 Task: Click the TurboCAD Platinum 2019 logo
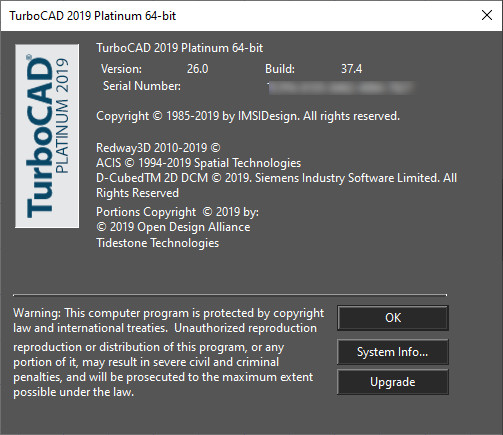tap(47, 136)
